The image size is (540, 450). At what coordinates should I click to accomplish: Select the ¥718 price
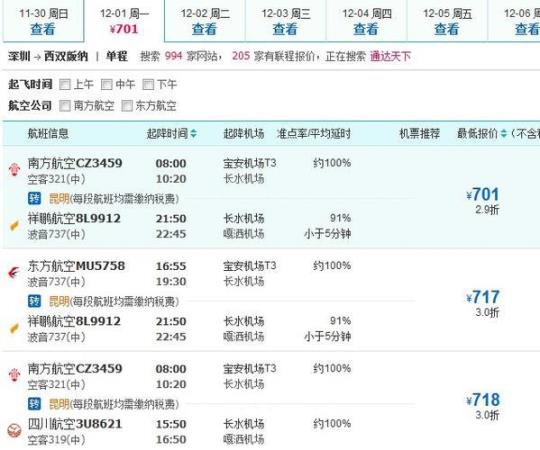(482, 400)
